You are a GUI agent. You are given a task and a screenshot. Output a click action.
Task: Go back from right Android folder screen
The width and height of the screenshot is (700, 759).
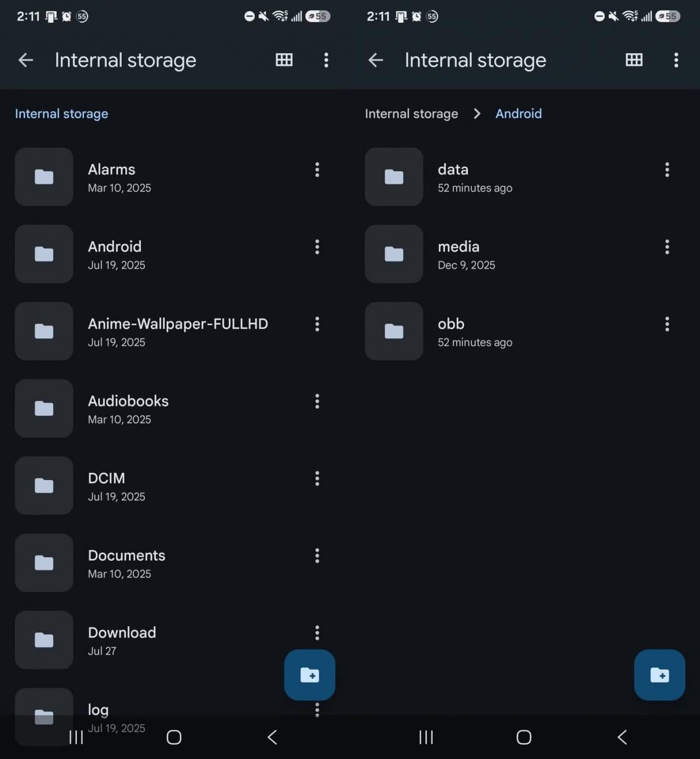[376, 60]
